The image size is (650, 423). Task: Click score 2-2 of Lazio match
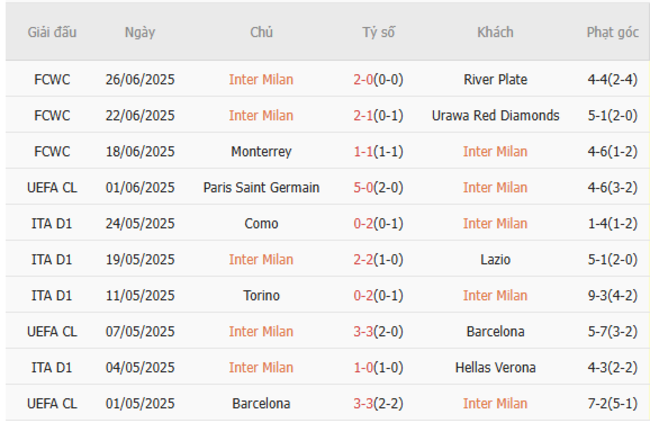click(364, 259)
